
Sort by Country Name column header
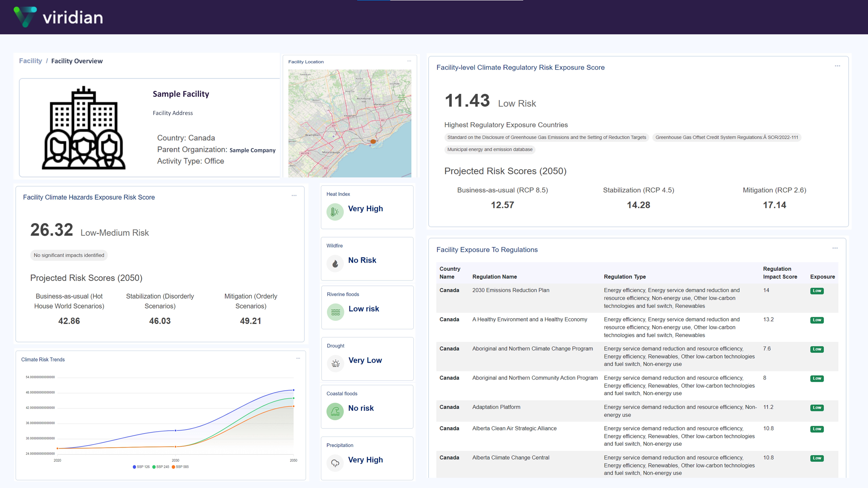[450, 273]
